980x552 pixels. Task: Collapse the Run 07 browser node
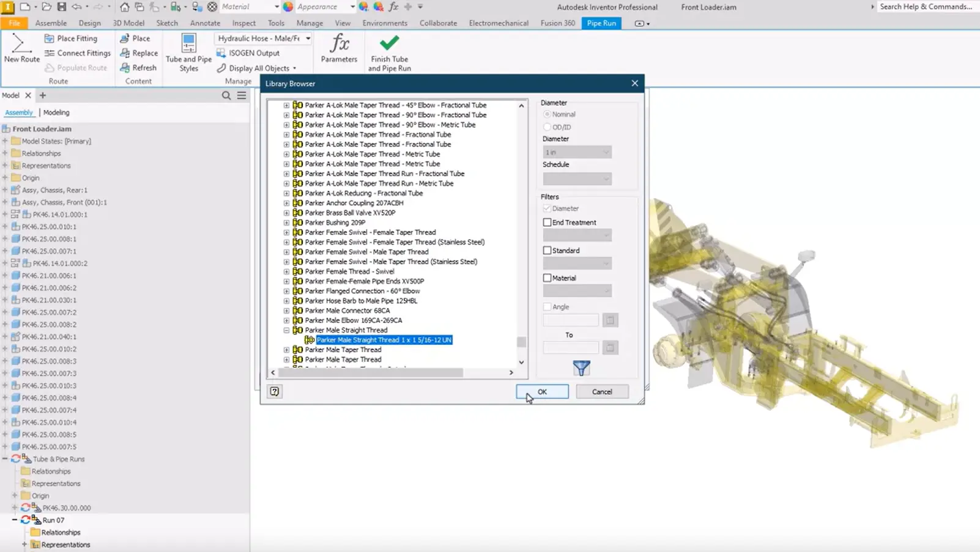click(x=15, y=520)
